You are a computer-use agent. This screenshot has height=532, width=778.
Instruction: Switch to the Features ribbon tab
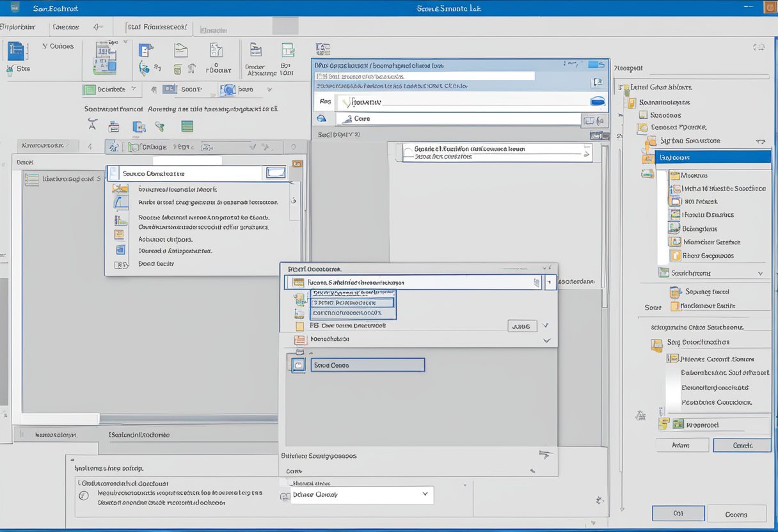coord(67,26)
